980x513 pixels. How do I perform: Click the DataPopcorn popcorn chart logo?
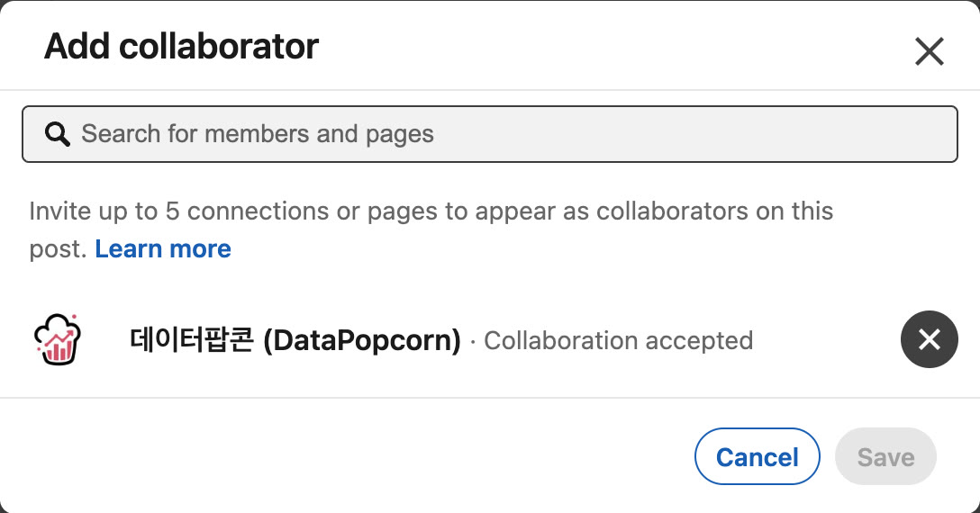coord(58,339)
